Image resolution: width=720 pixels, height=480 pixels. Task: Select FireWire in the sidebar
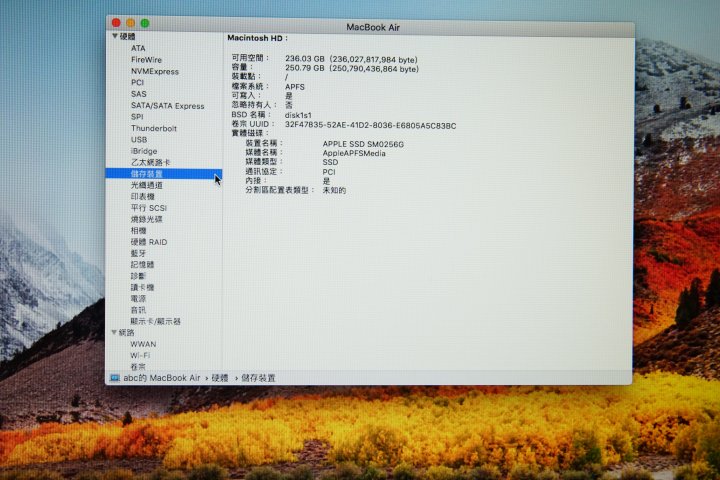pyautogui.click(x=146, y=60)
